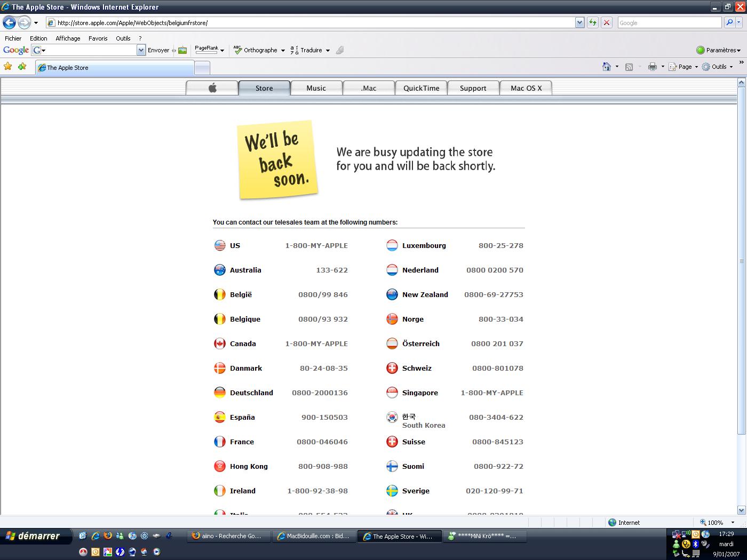Image resolution: width=747 pixels, height=560 pixels.
Task: Open the Page dropdown menu
Action: (x=685, y=67)
